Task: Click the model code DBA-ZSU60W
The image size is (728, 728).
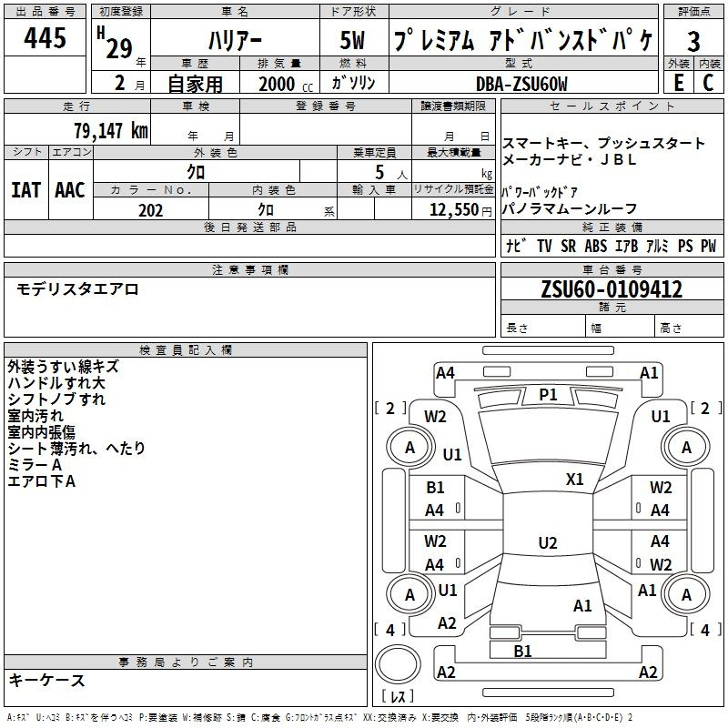Action: tap(521, 83)
